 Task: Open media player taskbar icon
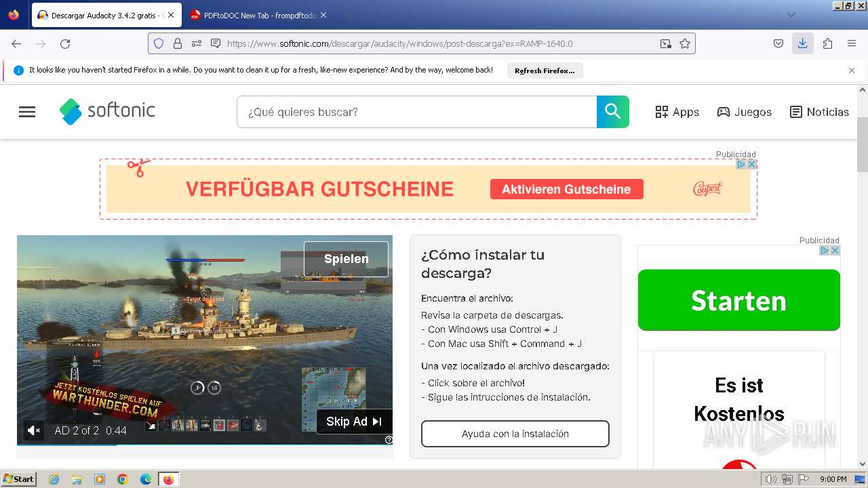point(100,479)
